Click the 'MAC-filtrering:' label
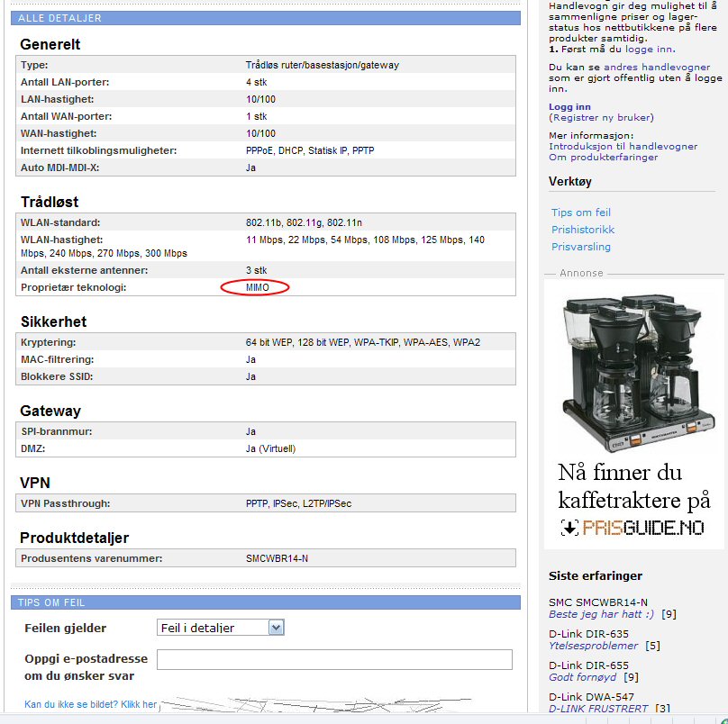The height and width of the screenshot is (724, 728). (x=57, y=359)
